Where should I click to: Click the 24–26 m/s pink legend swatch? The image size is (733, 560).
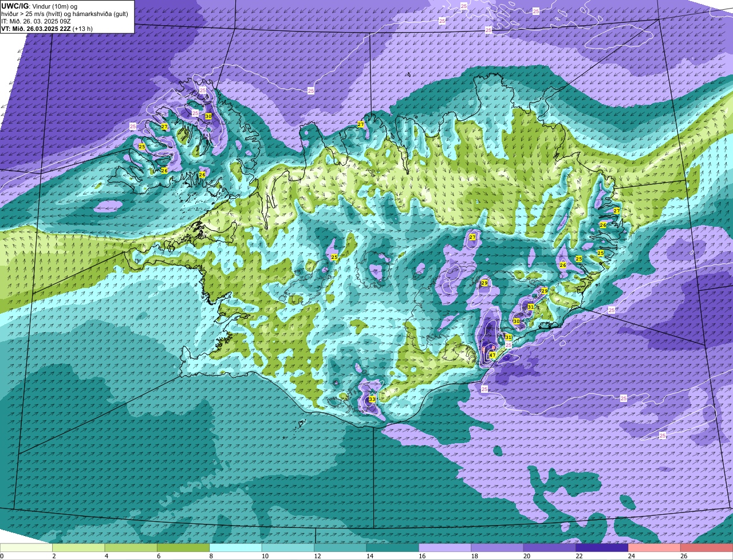(655, 548)
